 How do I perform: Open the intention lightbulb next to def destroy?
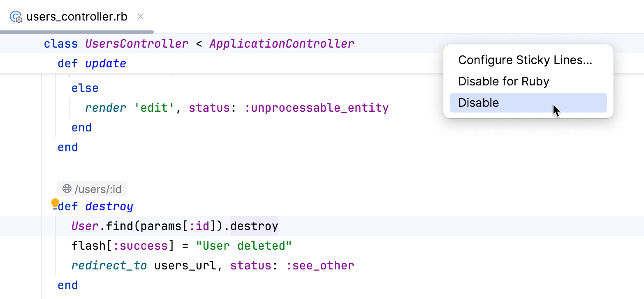pos(55,203)
